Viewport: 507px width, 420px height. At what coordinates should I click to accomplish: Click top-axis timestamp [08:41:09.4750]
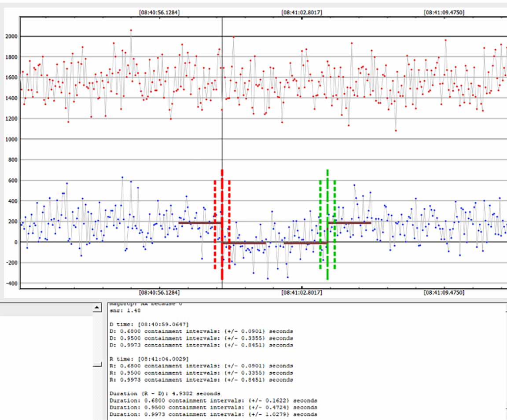[444, 12]
